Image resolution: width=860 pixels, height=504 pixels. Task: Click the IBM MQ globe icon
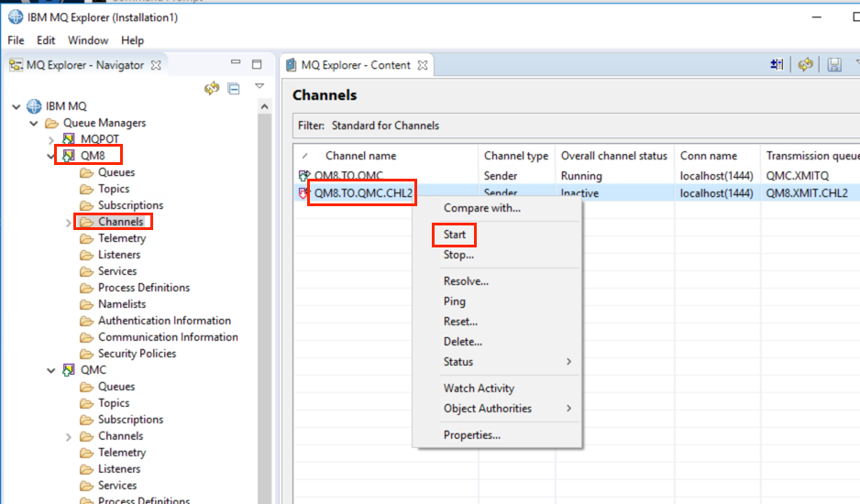coord(34,106)
